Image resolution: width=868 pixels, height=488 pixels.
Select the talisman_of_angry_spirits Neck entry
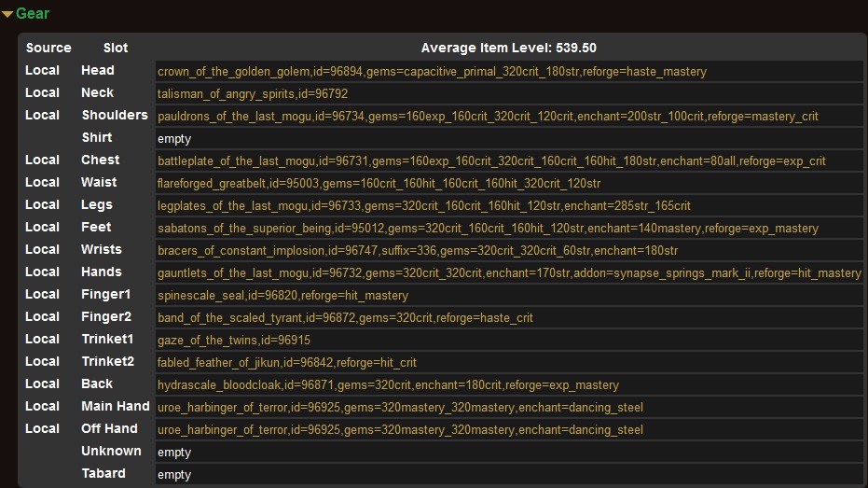pyautogui.click(x=253, y=94)
